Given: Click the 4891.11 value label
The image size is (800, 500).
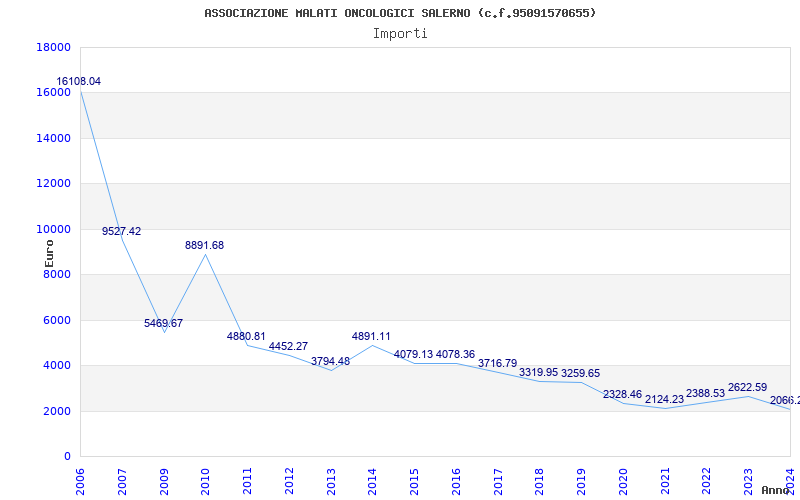Looking at the screenshot, I should tap(371, 336).
